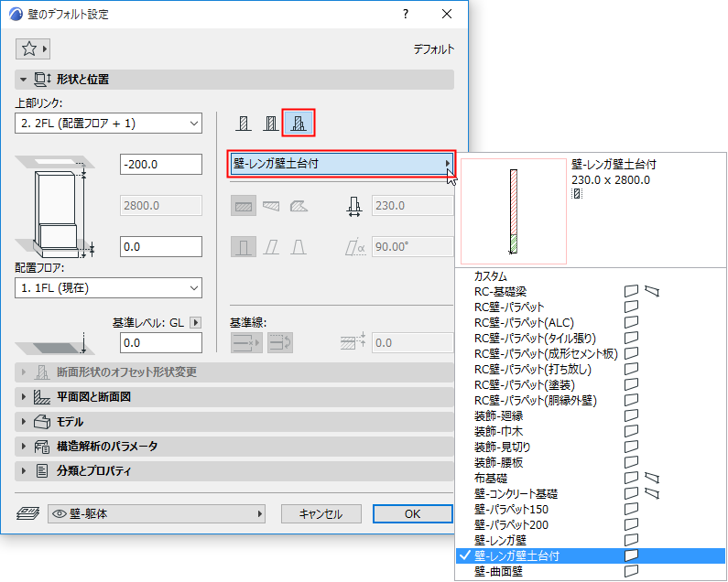Select 装飾-廻縁 in the profile list

tap(590, 415)
